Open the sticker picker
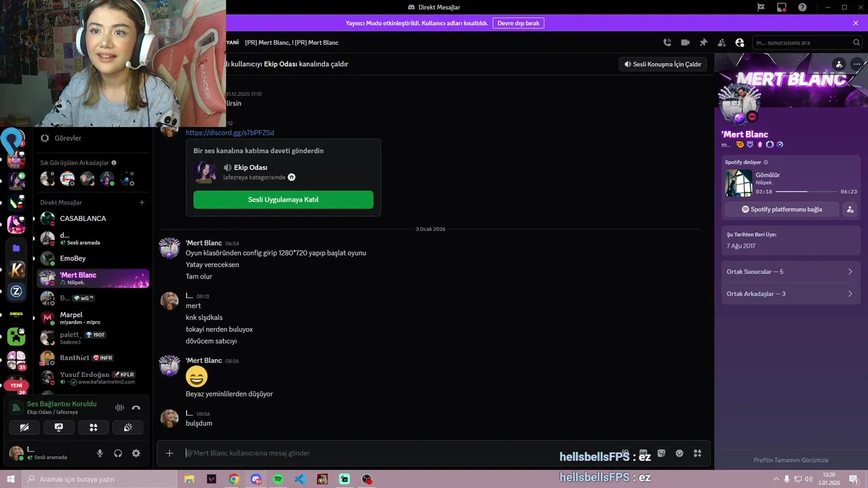The height and width of the screenshot is (488, 868). click(661, 453)
